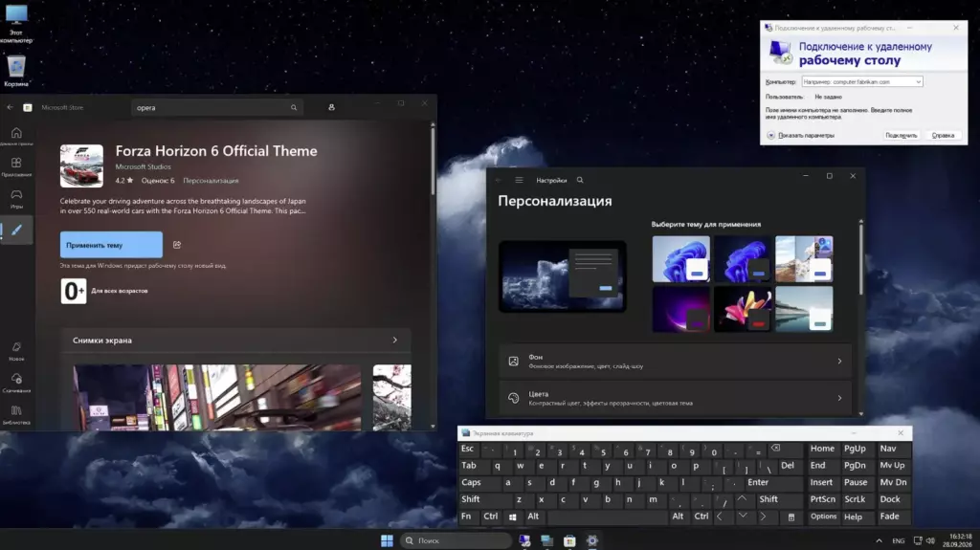Select the spotlight collage theme
The width and height of the screenshot is (980, 550).
[x=804, y=259]
